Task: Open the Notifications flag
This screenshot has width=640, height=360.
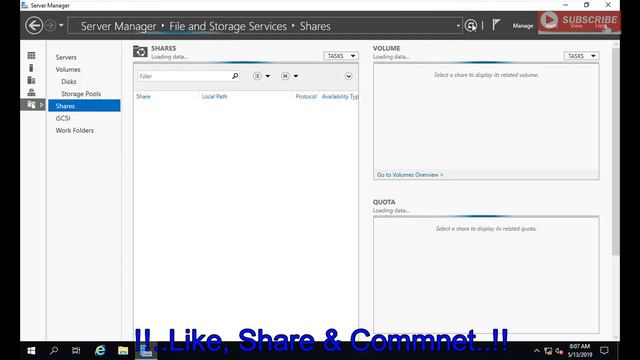Action: (496, 25)
